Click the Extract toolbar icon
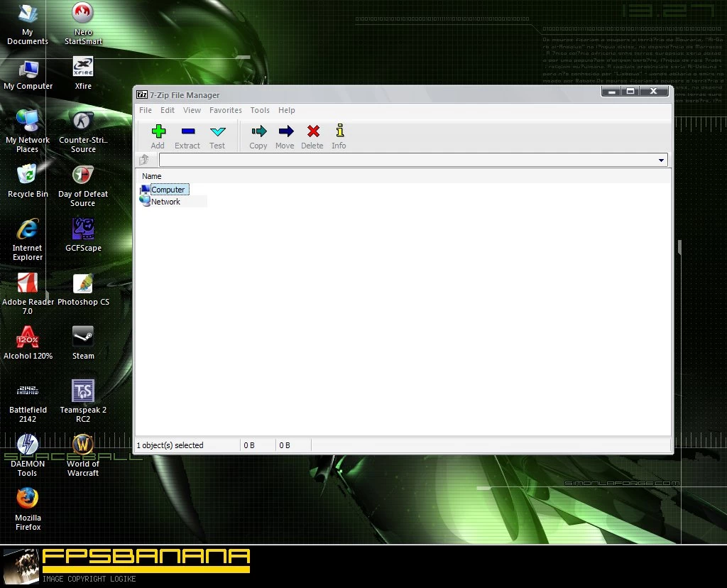Image resolution: width=727 pixels, height=588 pixels. coord(187,131)
